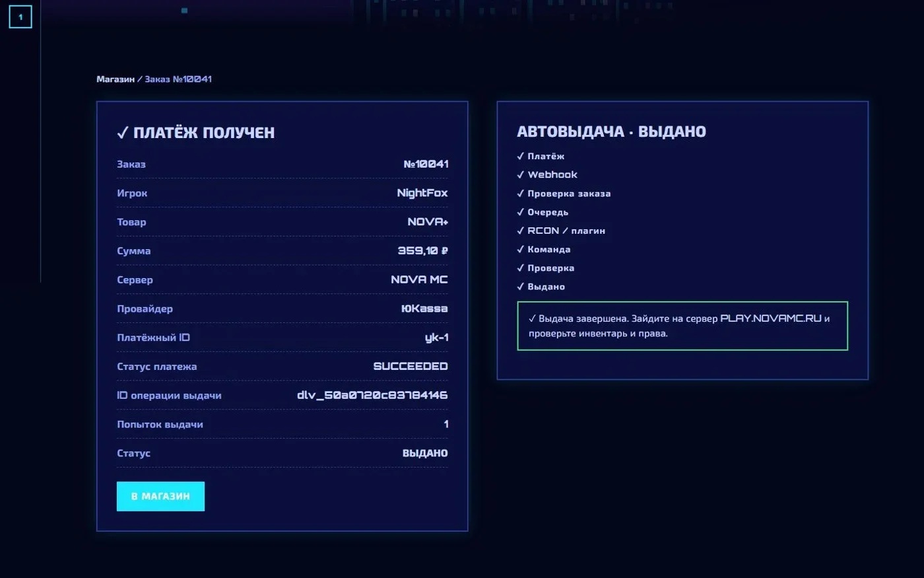Click server address 'PLAY.NOVAMC.RU' in message

click(x=771, y=318)
